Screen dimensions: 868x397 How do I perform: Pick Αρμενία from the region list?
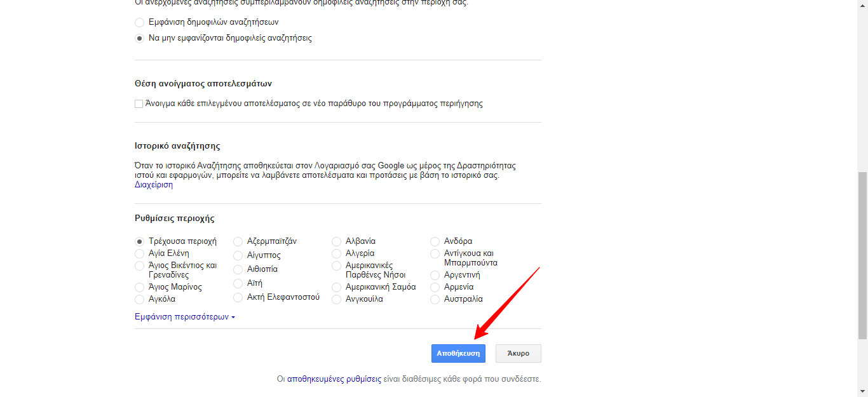click(435, 286)
